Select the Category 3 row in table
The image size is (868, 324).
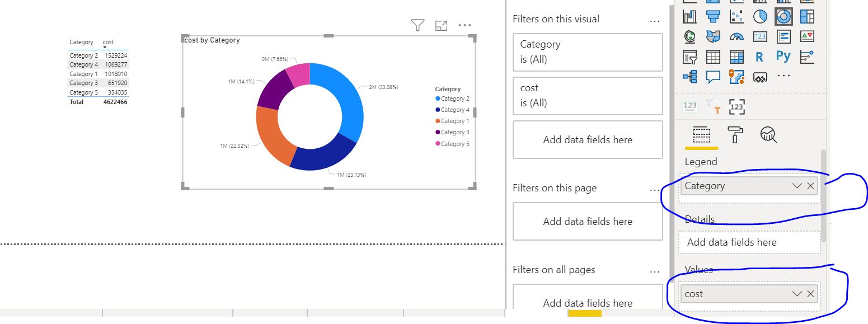click(x=98, y=83)
